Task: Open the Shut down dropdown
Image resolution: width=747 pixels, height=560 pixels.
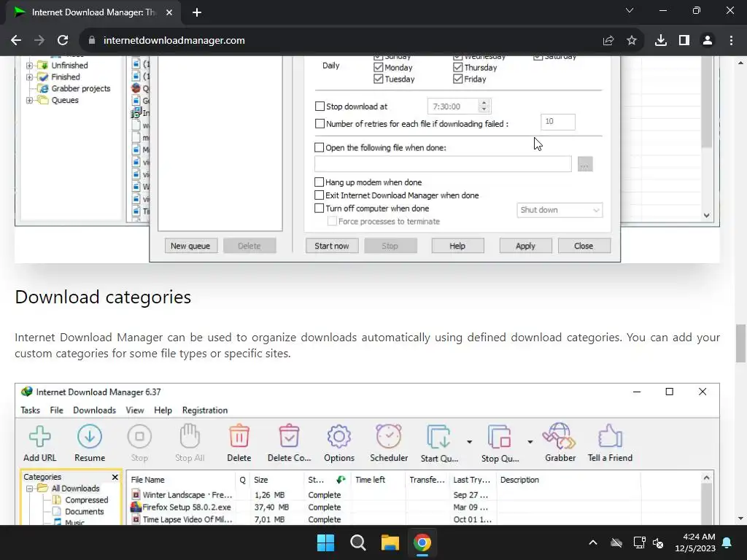Action: point(560,210)
